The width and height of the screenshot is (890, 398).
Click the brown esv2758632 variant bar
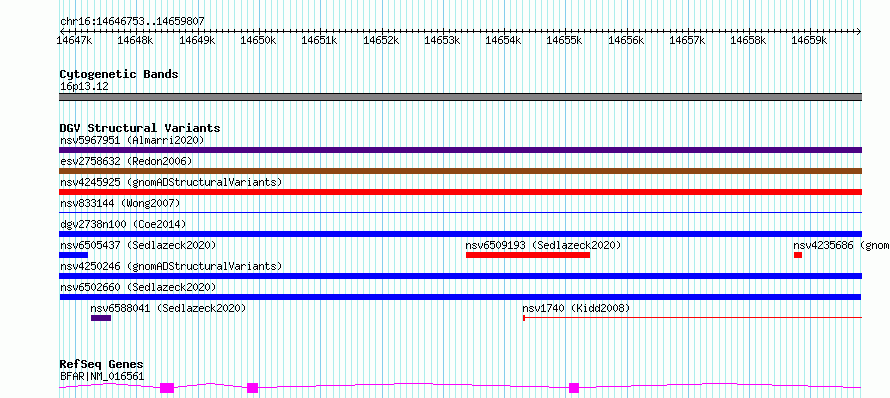[460, 171]
